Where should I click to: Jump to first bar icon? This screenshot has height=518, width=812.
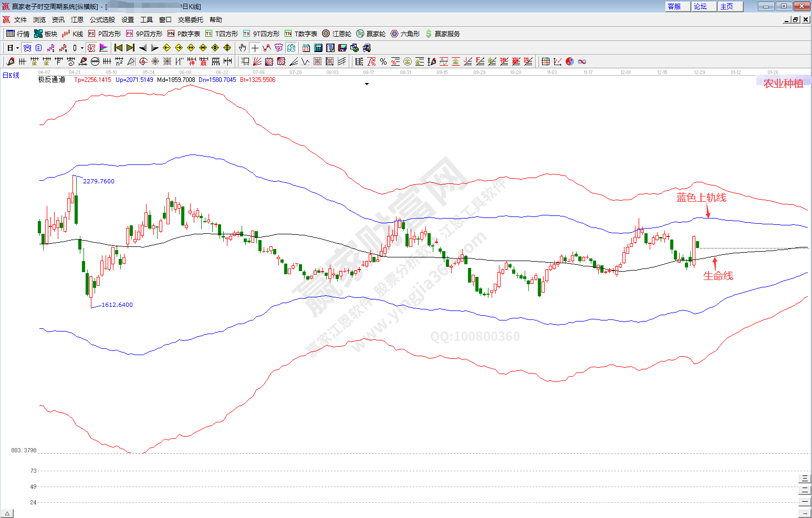coord(118,48)
